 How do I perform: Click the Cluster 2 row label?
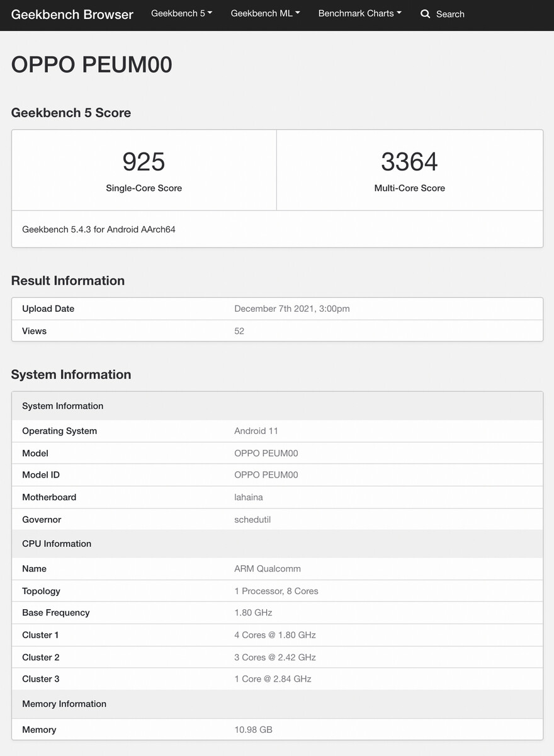pyautogui.click(x=41, y=657)
